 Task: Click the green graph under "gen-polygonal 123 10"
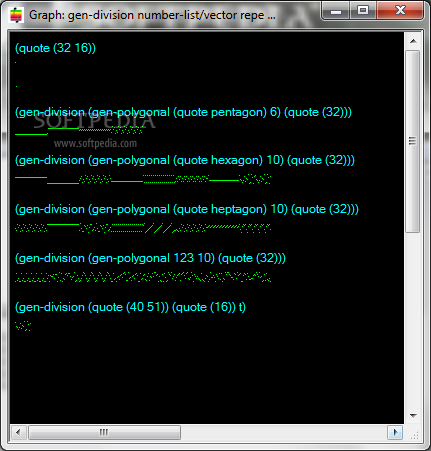(x=143, y=277)
